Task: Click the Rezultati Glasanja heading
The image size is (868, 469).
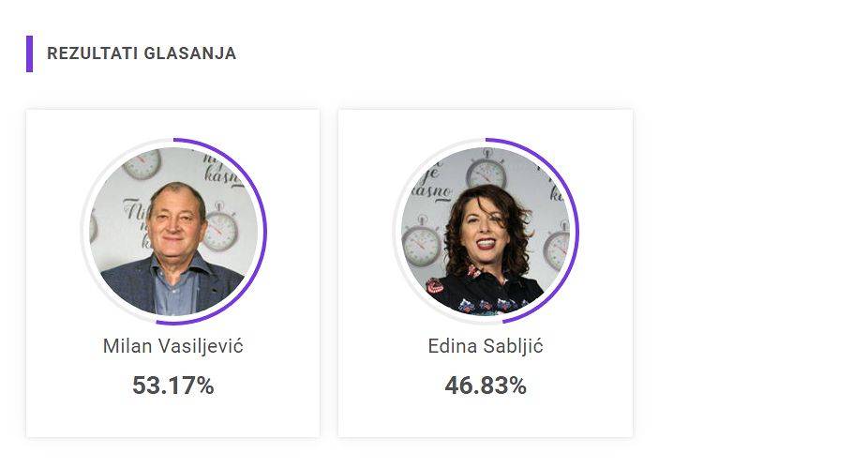Action: tap(142, 53)
